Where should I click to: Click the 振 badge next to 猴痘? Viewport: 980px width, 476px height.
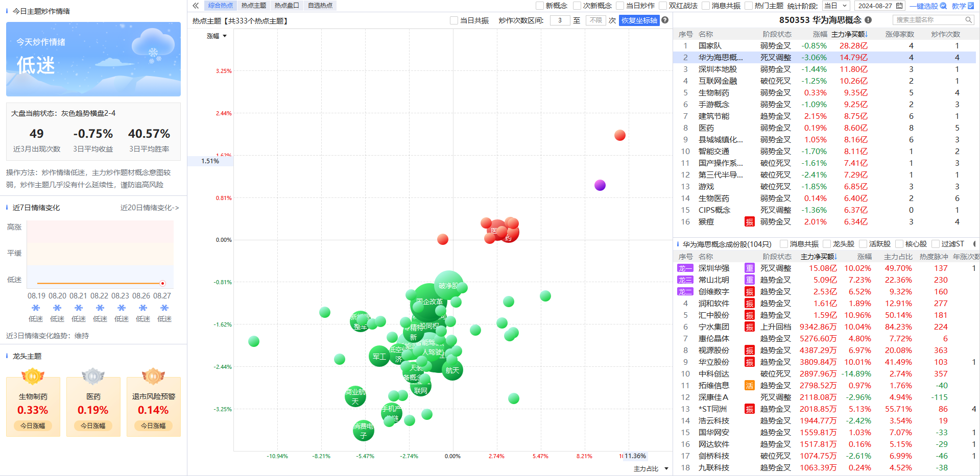tap(749, 222)
